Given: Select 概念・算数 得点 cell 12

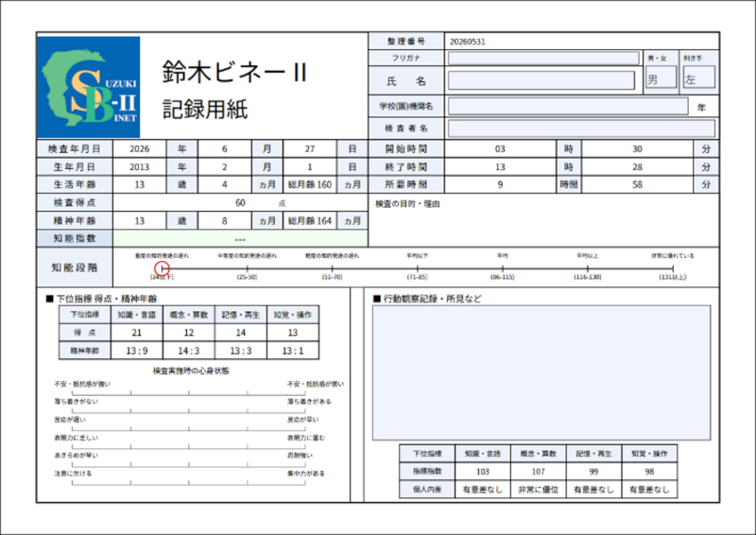Looking at the screenshot, I should (189, 333).
